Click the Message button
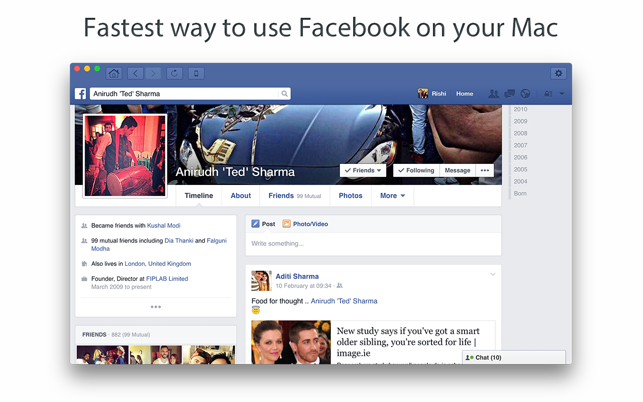 [458, 170]
